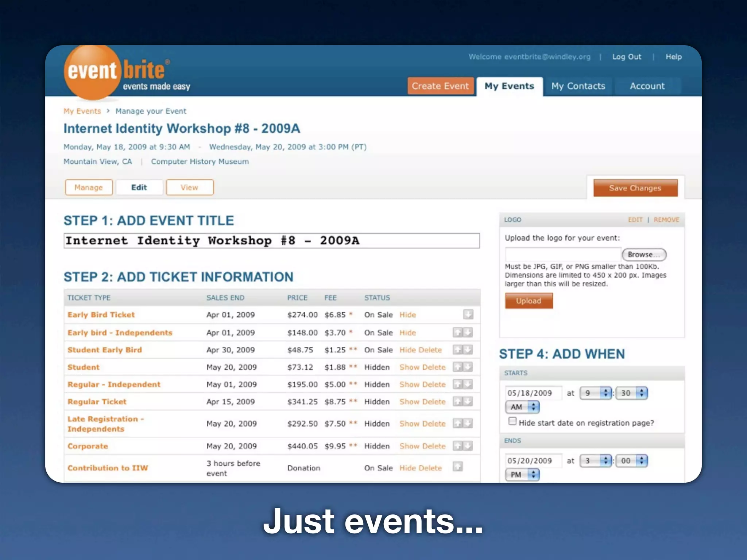Select the Manage tab button
747x560 pixels.
click(x=89, y=187)
